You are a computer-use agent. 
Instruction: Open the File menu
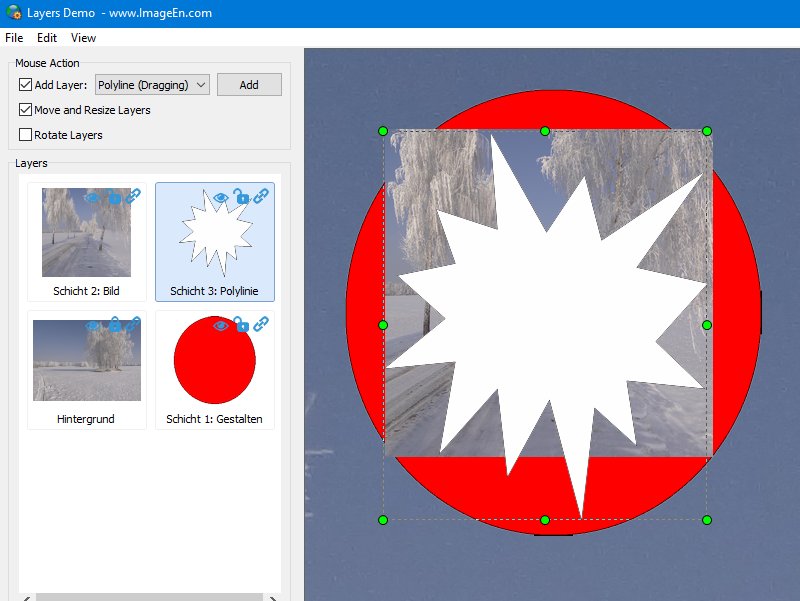click(x=14, y=38)
